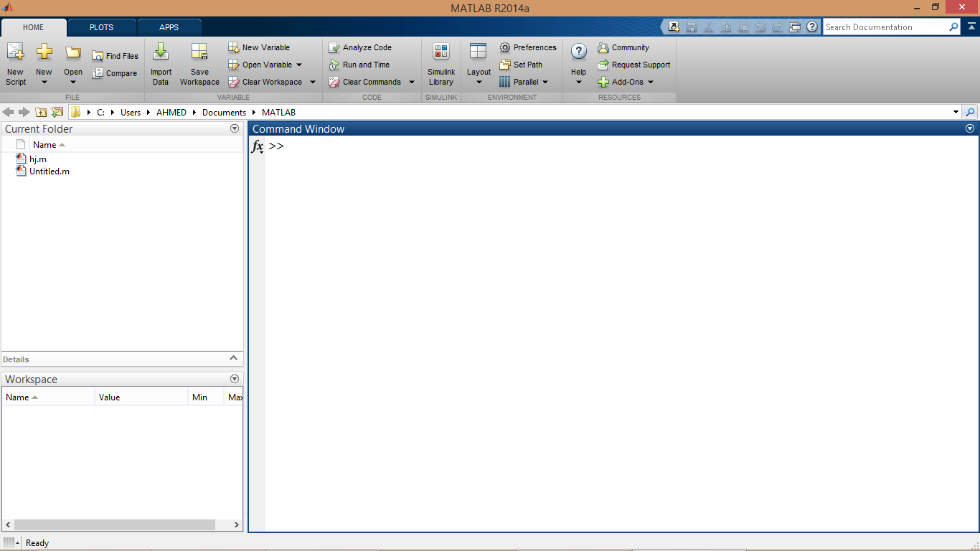Minimize the toolstrip with the collapse arrow
This screenshot has height=551, width=980.
[x=971, y=27]
